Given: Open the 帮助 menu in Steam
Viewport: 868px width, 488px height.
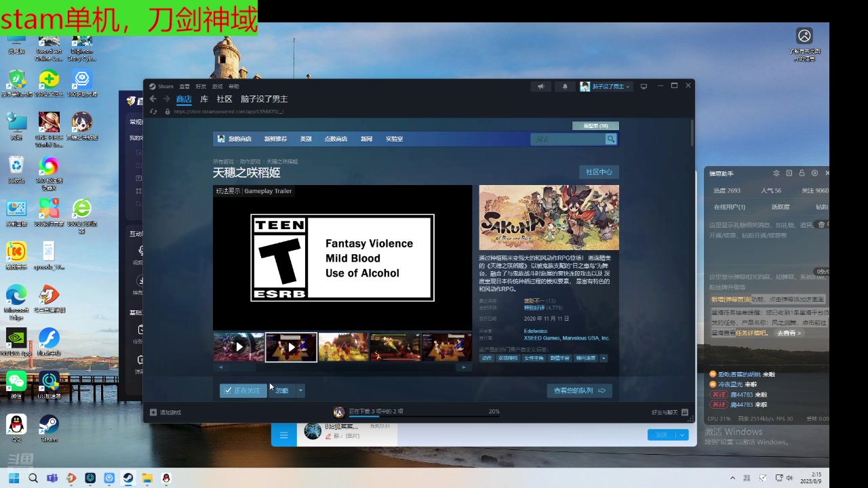Looking at the screenshot, I should tap(234, 86).
